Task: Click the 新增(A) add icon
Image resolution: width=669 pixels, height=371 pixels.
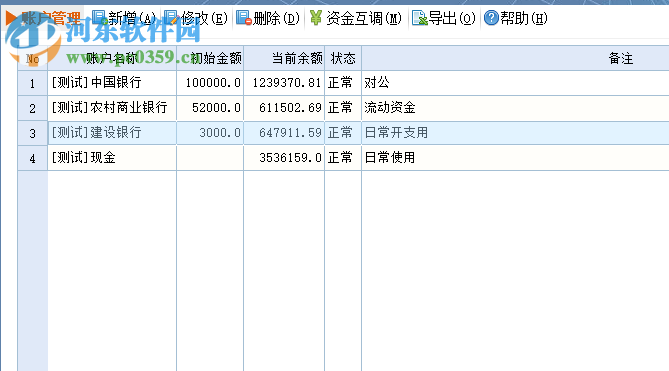Action: point(99,18)
